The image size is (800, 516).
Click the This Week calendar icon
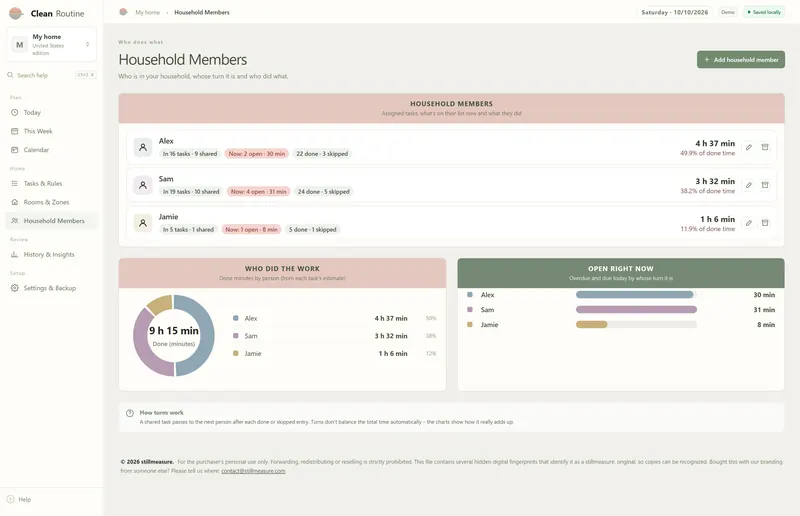pos(14,131)
